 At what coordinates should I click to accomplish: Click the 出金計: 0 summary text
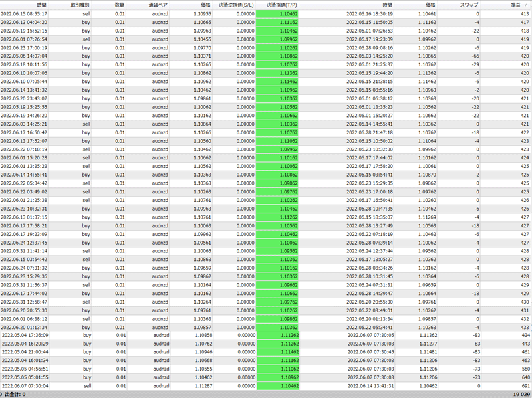(x=15, y=394)
